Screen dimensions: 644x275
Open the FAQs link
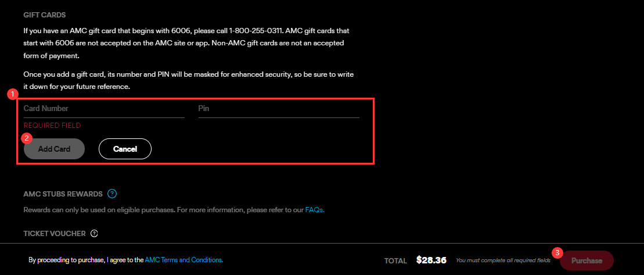(315, 210)
